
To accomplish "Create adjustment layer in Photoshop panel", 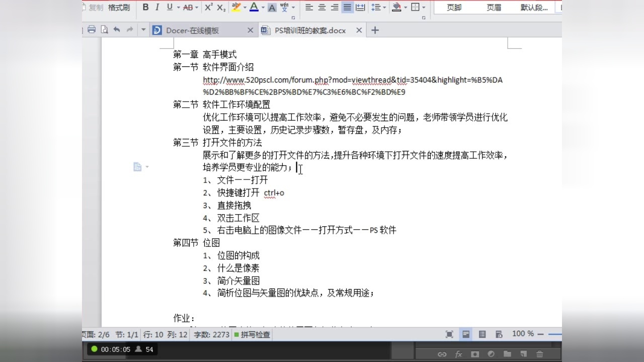I will (x=491, y=354).
